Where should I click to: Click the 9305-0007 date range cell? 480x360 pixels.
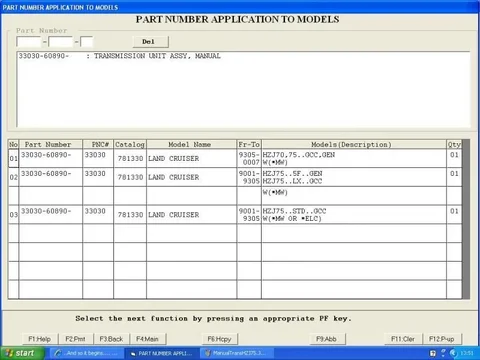click(249, 158)
